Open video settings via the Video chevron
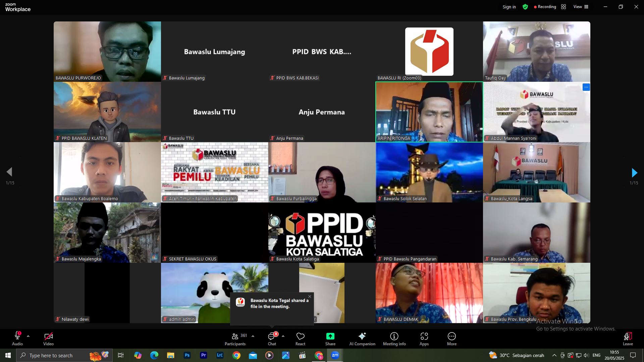The image size is (644, 362). 59,337
